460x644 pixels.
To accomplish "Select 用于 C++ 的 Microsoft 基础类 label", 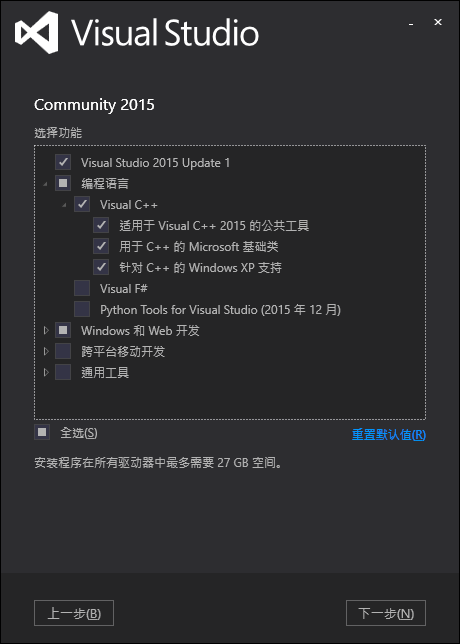I will pos(199,246).
